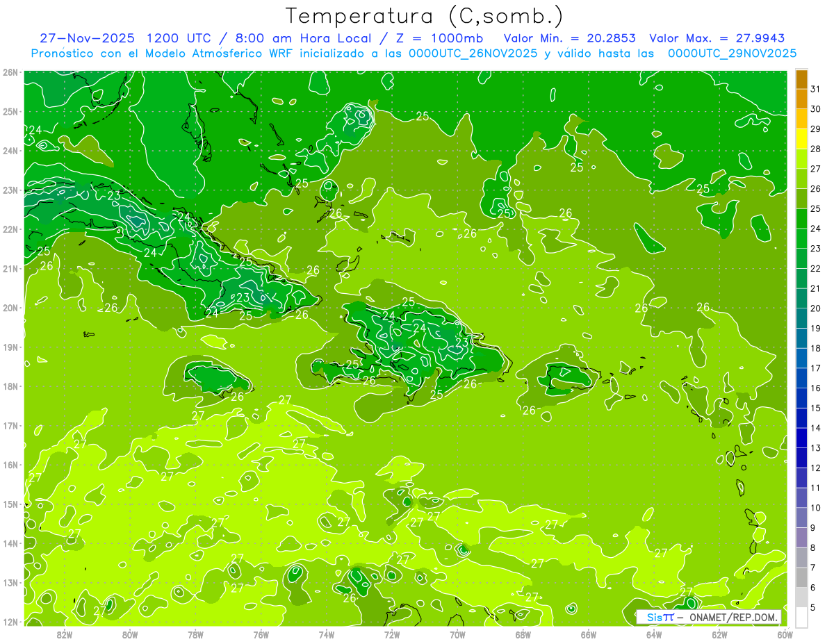Click the '10' label on the color scale

(x=815, y=508)
